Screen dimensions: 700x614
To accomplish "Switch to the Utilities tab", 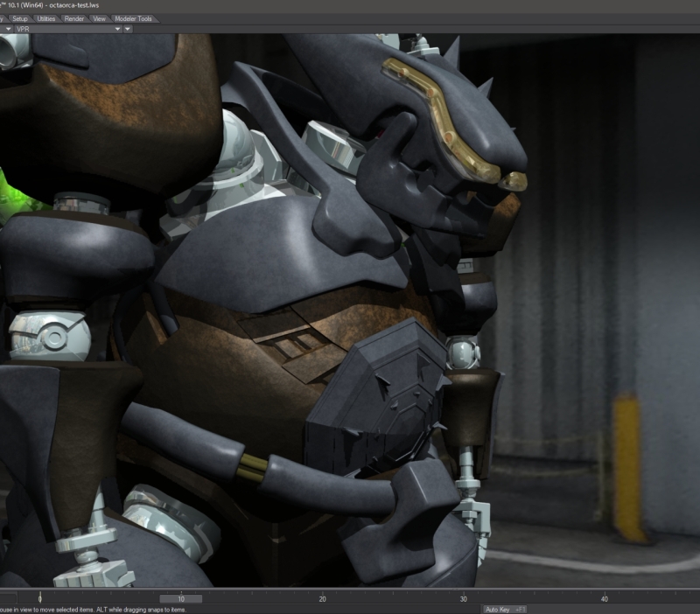I will click(x=46, y=18).
